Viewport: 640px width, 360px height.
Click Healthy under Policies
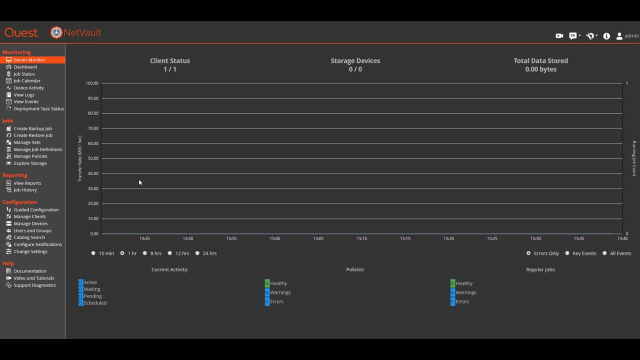coord(276,283)
